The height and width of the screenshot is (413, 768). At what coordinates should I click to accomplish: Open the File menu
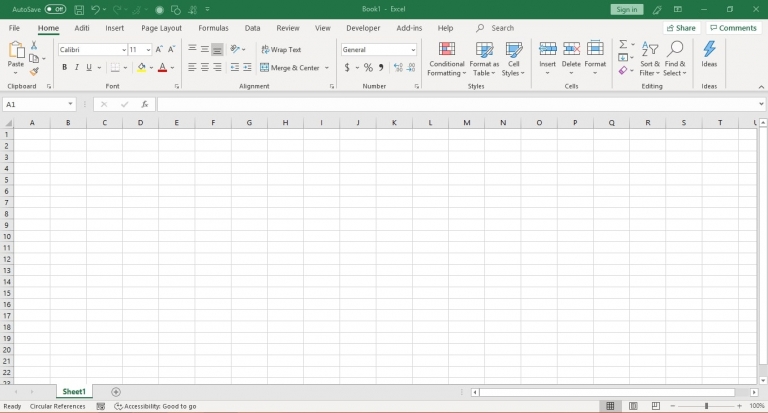coord(14,28)
